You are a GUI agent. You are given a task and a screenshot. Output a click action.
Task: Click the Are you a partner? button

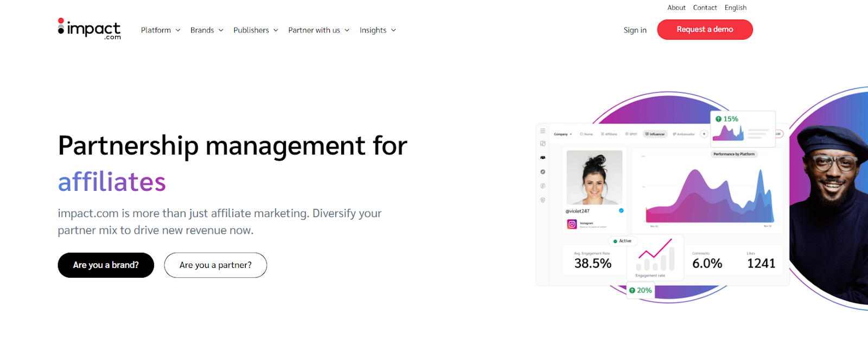coord(215,265)
